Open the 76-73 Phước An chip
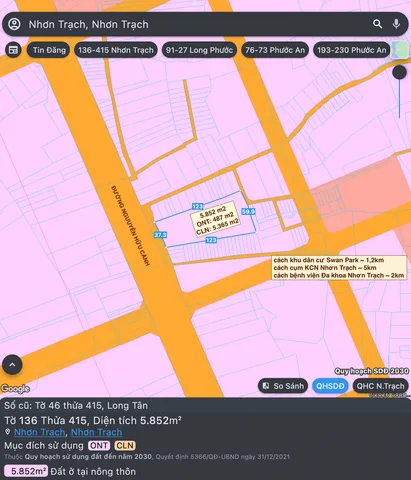This screenshot has width=411, height=480. click(x=275, y=50)
